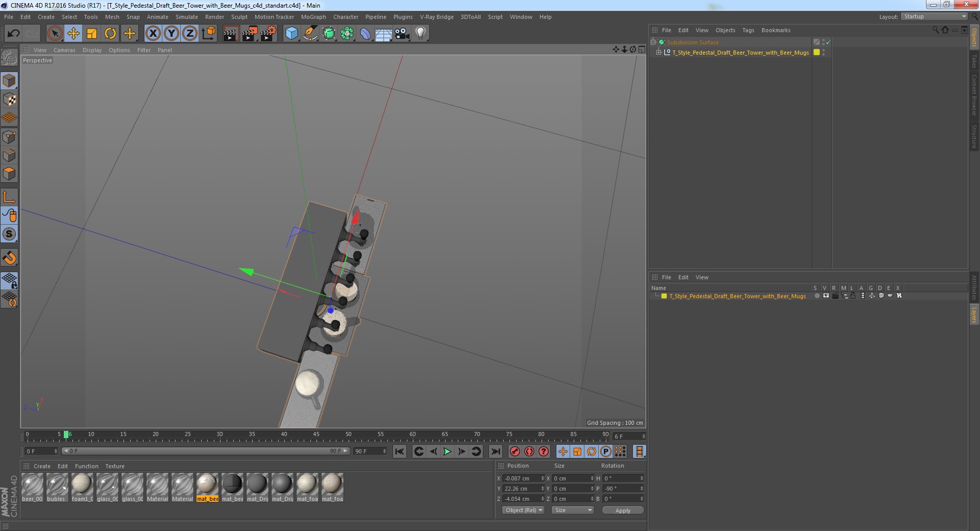
Task: Toggle X axis lock
Action: tap(153, 34)
